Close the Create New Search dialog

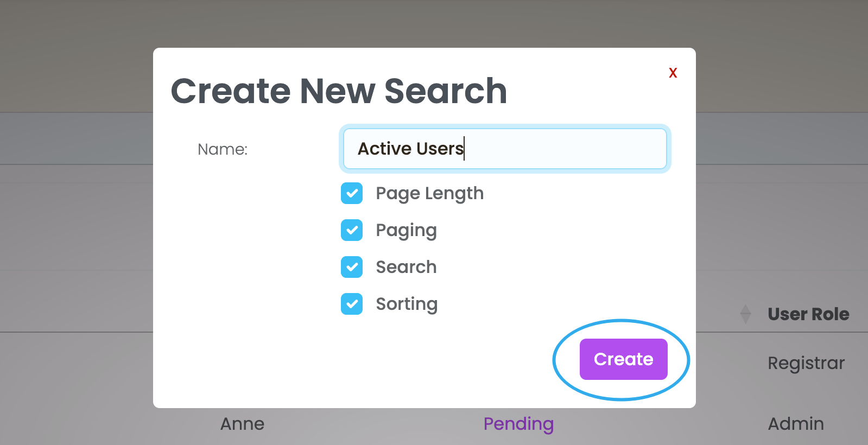(x=673, y=73)
